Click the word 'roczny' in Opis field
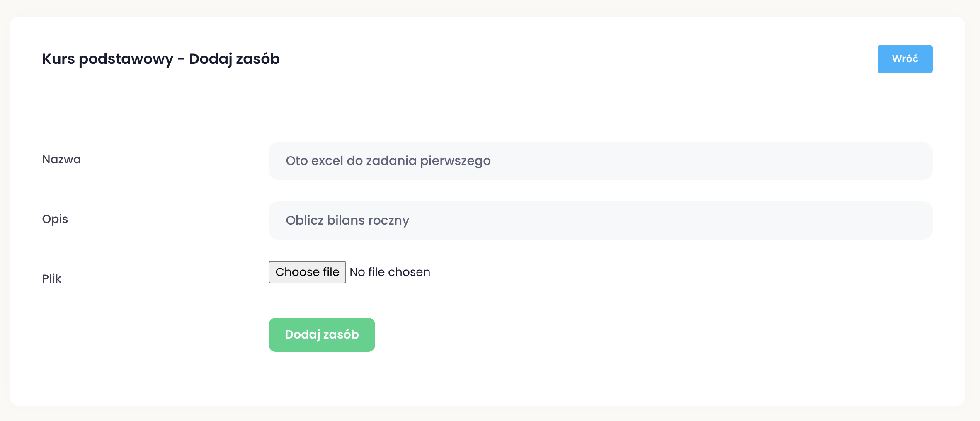The height and width of the screenshot is (421, 980). click(x=388, y=220)
